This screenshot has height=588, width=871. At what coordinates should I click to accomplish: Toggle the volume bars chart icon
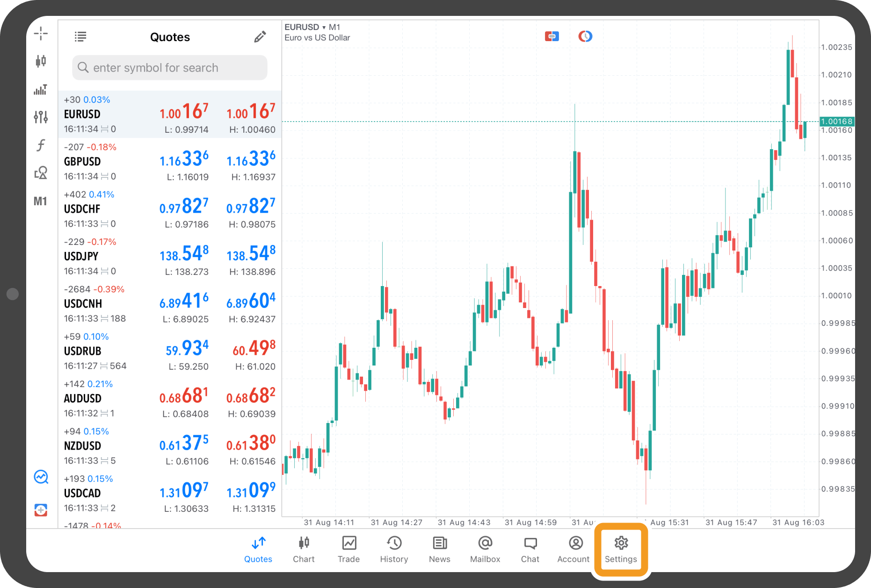41,89
